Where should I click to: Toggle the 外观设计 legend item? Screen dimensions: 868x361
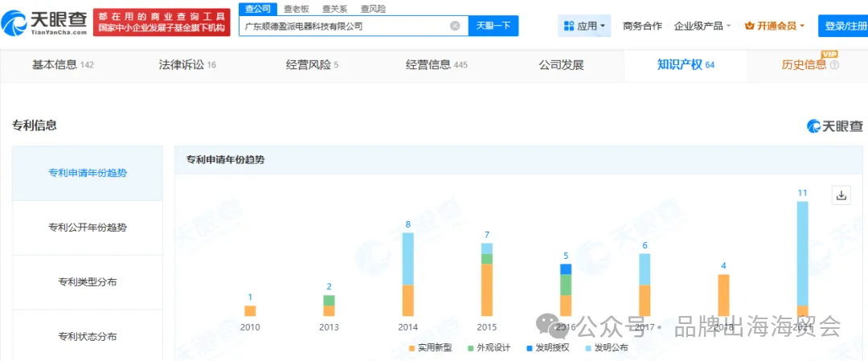[x=489, y=348]
